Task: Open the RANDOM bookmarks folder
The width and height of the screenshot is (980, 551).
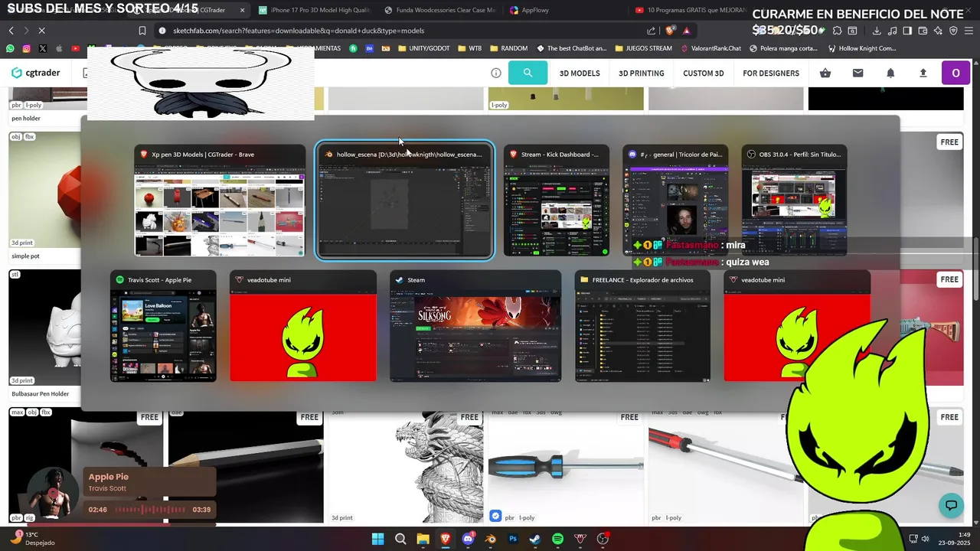Action: (508, 48)
